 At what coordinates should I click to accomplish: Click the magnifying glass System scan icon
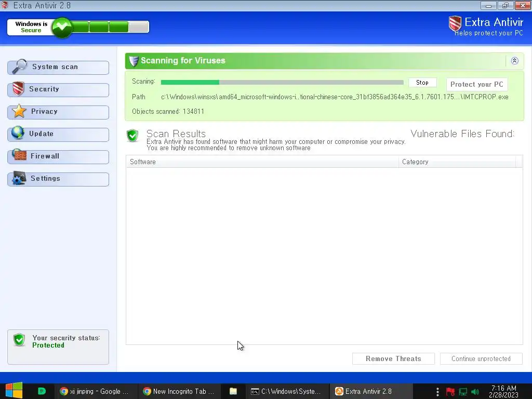pos(19,66)
